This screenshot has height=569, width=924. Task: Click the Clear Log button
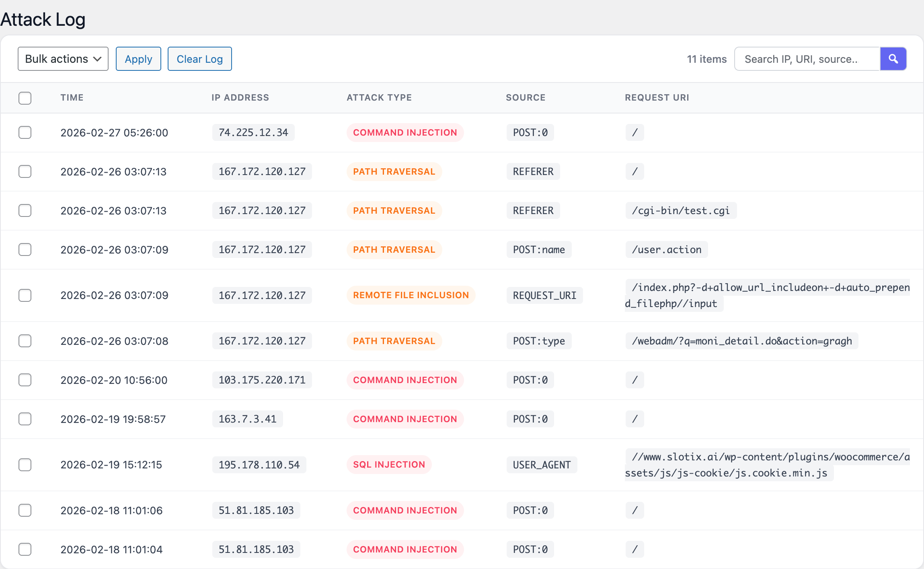point(199,59)
